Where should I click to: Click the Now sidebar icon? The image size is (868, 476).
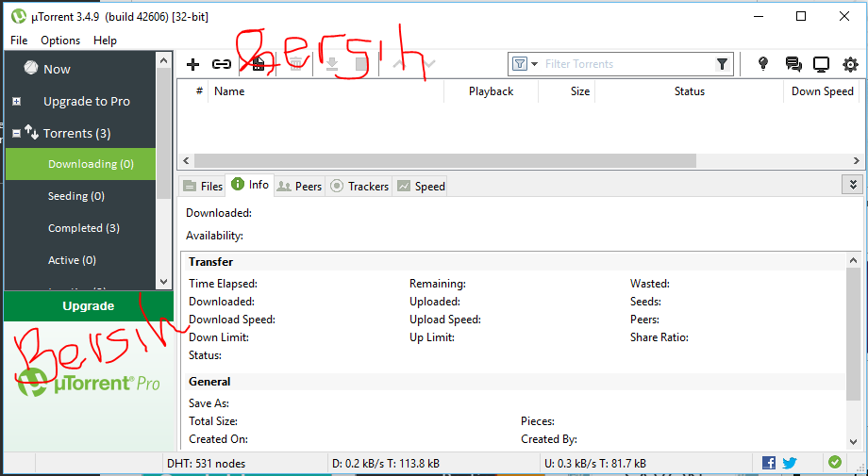click(x=30, y=68)
